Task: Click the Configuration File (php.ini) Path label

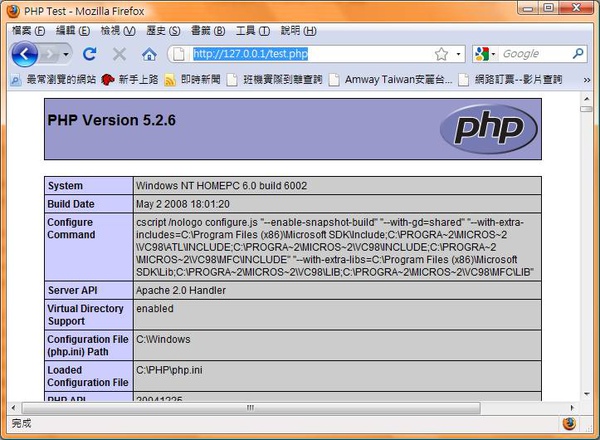Action: [x=88, y=345]
